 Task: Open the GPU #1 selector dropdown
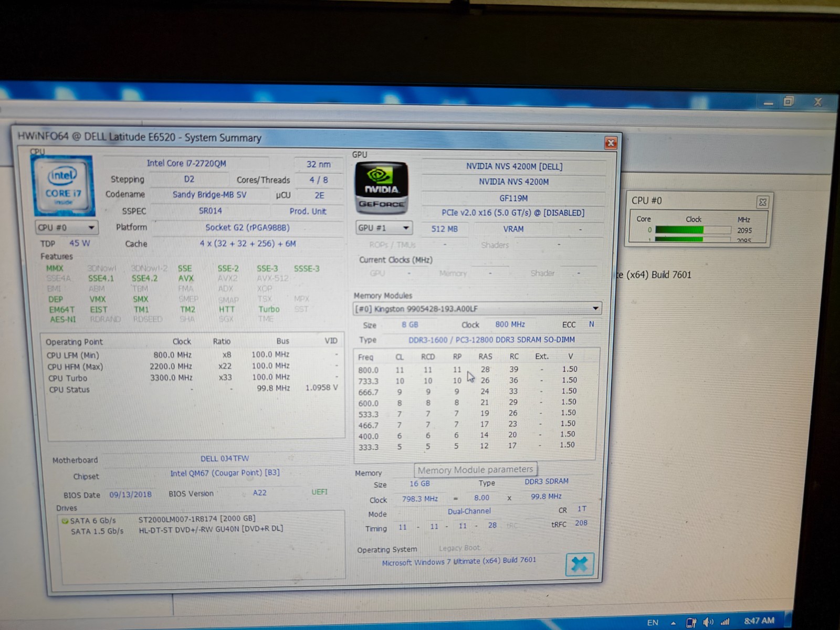tap(383, 228)
